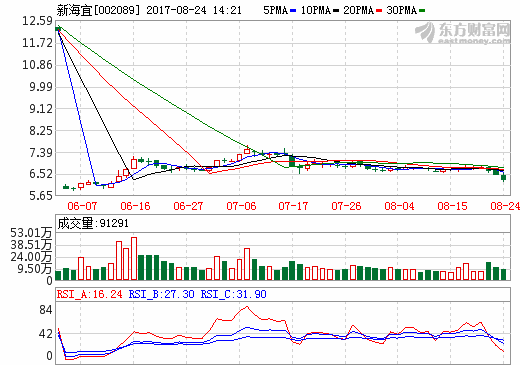The image size is (520, 365).
Task: Click the RSI_A red line peak near 07-06
Action: click(247, 307)
